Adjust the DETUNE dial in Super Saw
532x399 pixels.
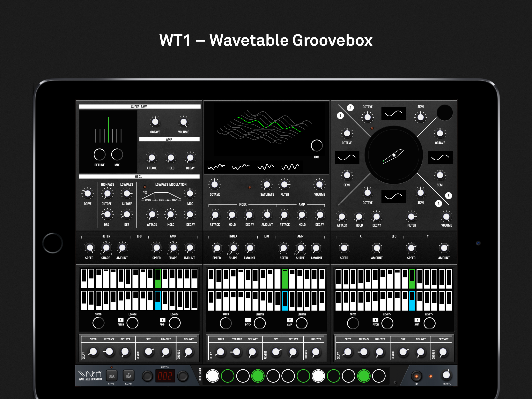pos(99,154)
